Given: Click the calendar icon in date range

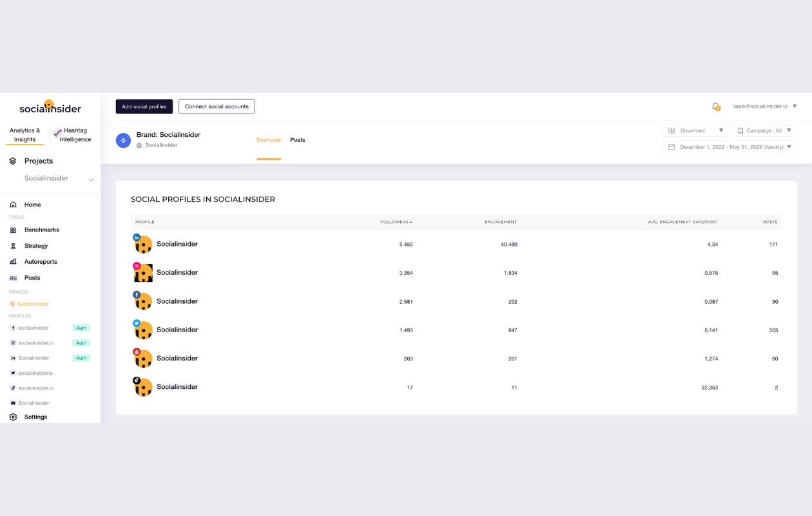Looking at the screenshot, I should click(x=672, y=147).
